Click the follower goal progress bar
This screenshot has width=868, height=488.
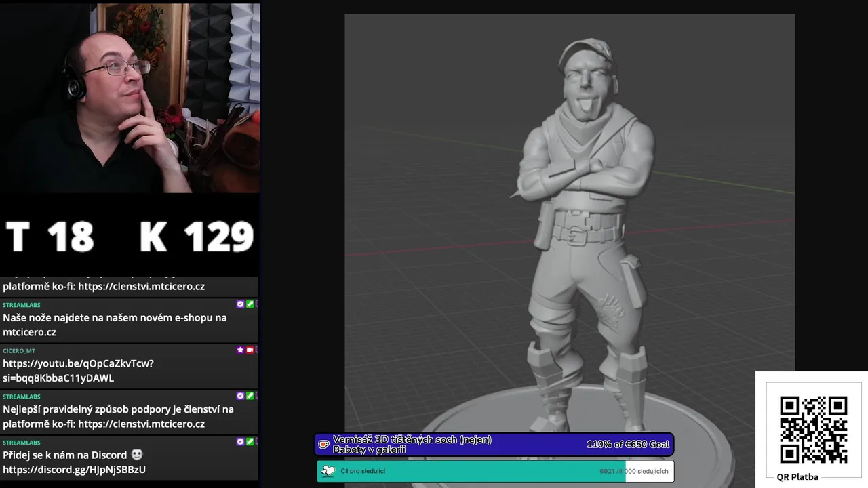495,471
